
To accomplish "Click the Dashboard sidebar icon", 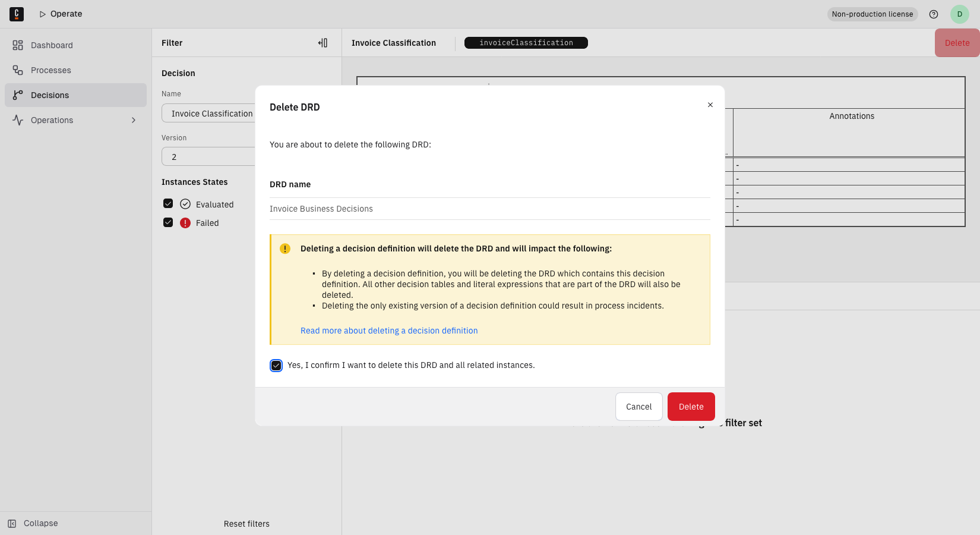I will [x=18, y=45].
